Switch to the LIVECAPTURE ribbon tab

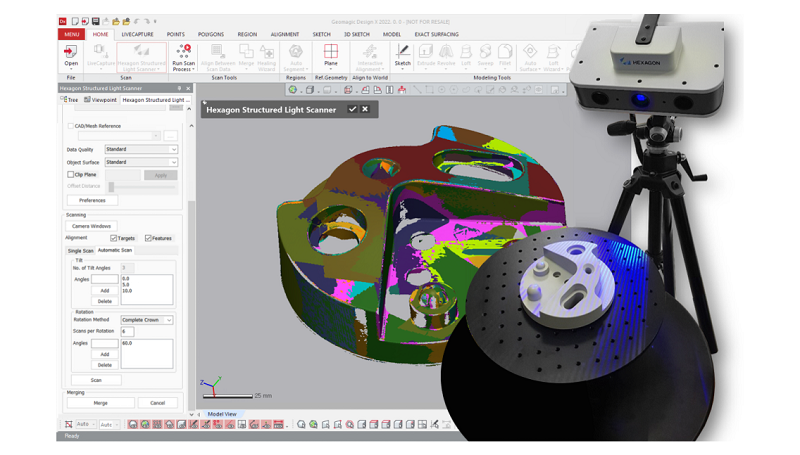click(137, 34)
